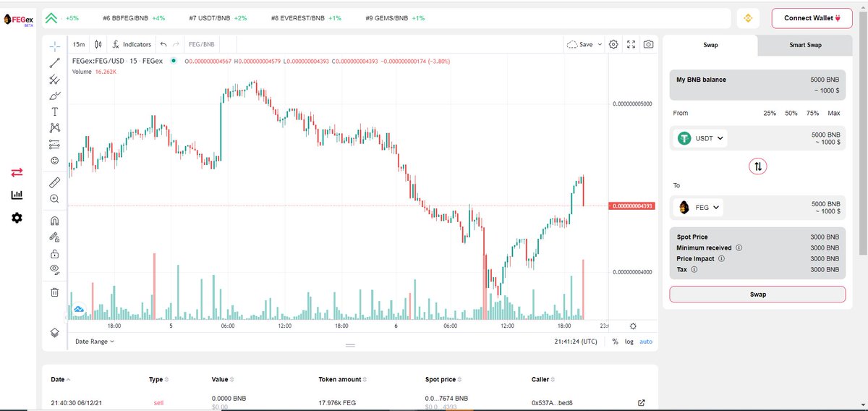Toggle log scale on chart
The width and height of the screenshot is (868, 411).
tap(629, 342)
